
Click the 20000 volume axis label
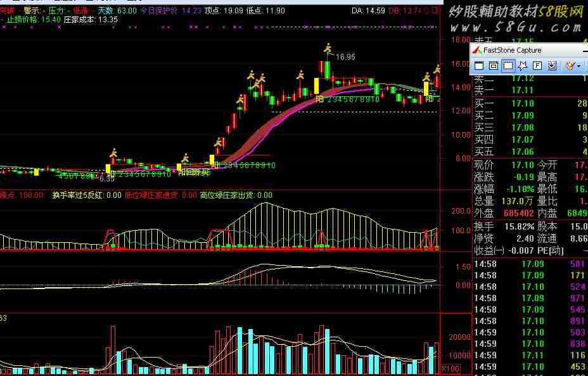(460, 337)
